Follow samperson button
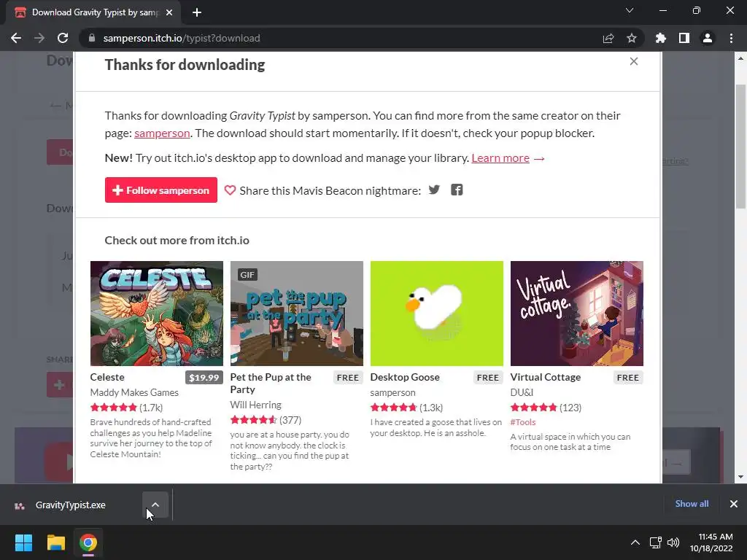Screen dimensions: 747x560 point(161,190)
